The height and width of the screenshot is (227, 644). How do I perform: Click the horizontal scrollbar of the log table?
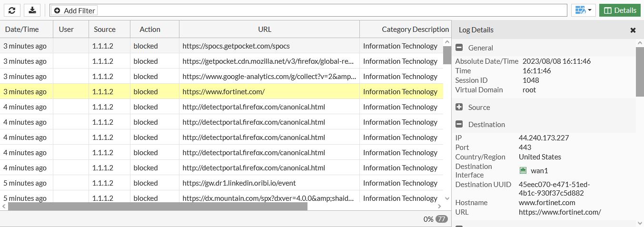point(158,207)
